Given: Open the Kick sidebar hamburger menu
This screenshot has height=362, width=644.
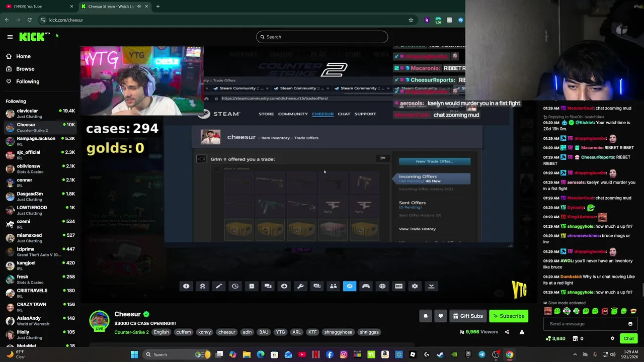Looking at the screenshot, I should [10, 37].
